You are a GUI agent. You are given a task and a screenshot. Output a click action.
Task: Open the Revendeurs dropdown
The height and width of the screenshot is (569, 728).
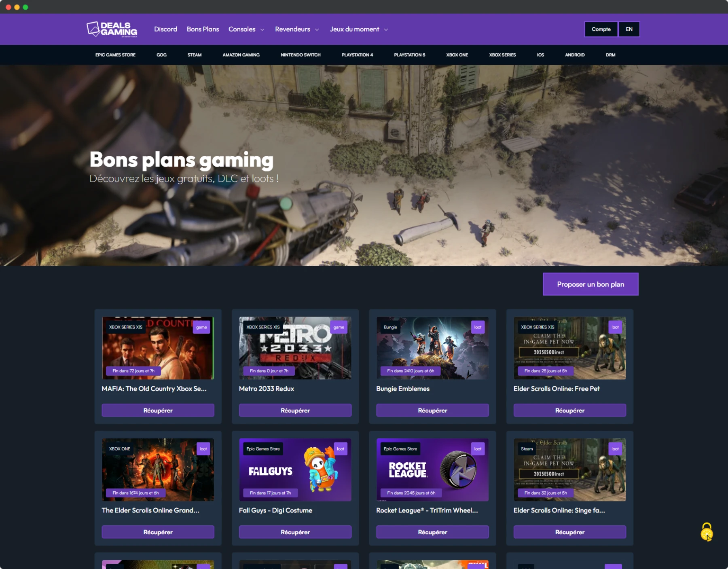pyautogui.click(x=296, y=29)
